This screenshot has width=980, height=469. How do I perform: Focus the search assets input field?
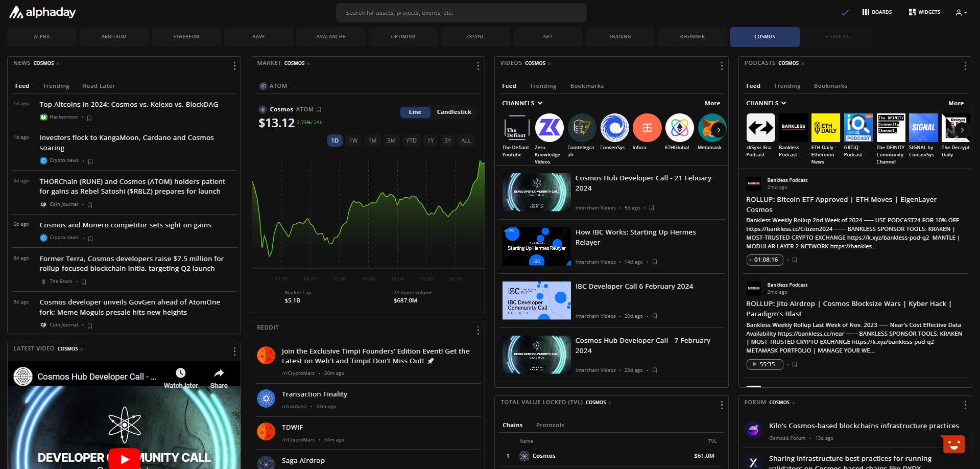point(461,13)
